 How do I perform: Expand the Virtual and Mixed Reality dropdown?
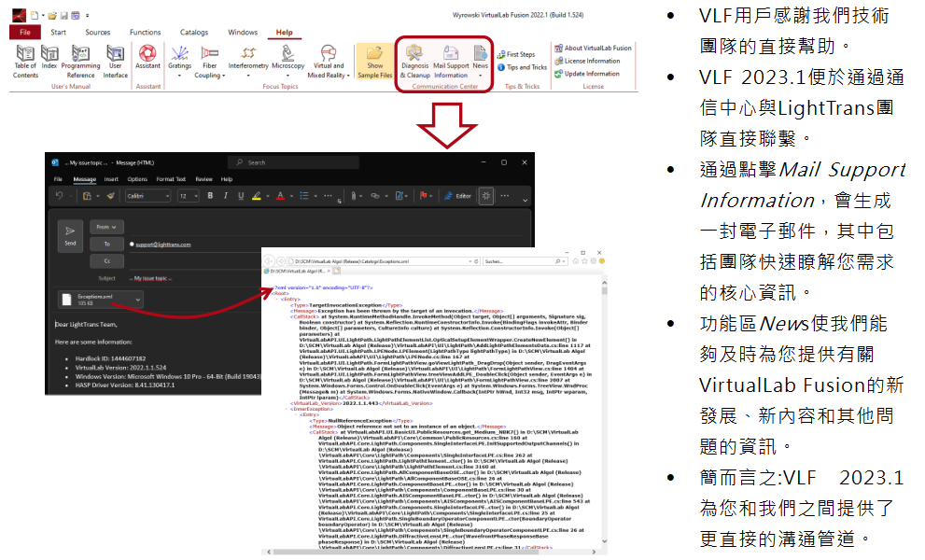[x=348, y=77]
